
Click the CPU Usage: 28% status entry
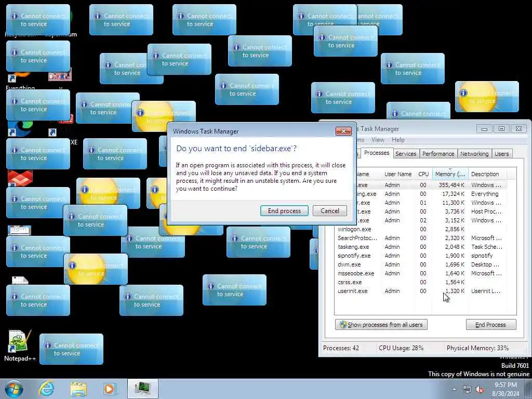(x=401, y=348)
